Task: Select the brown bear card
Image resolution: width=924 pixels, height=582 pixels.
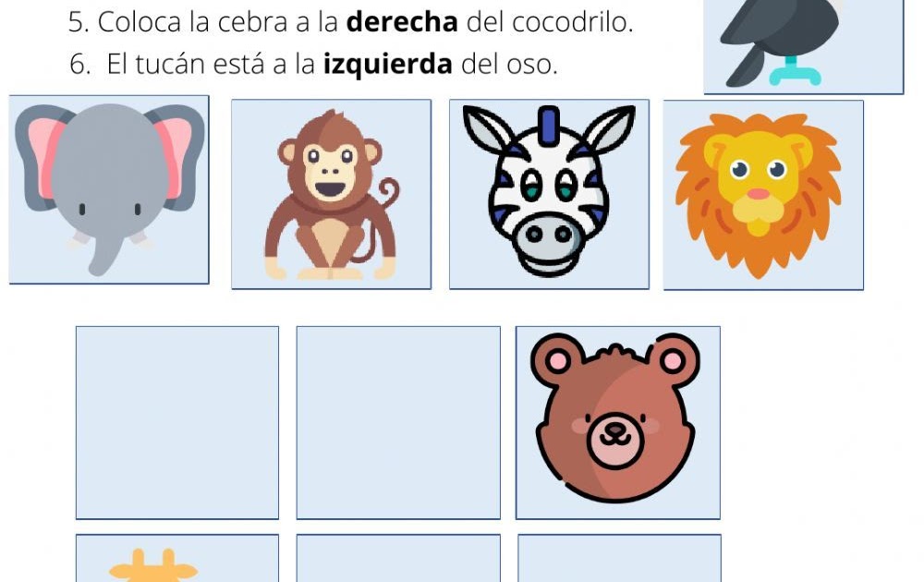Action: point(618,423)
